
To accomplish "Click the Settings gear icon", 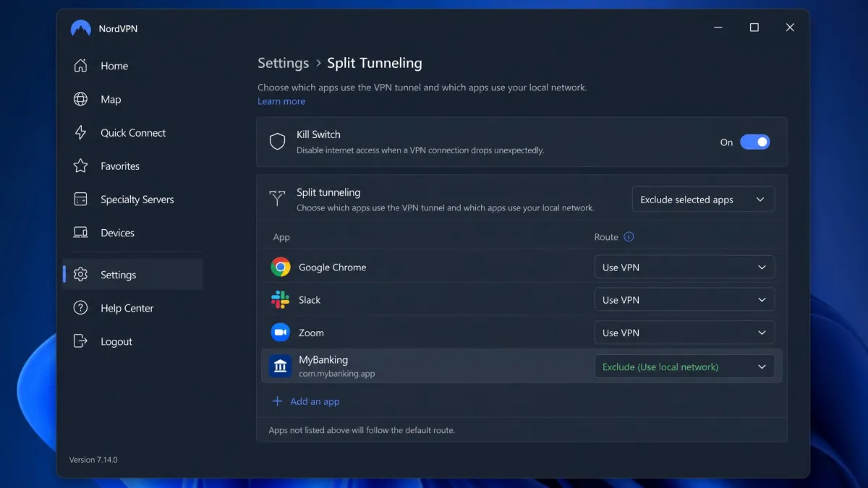I will (x=80, y=275).
